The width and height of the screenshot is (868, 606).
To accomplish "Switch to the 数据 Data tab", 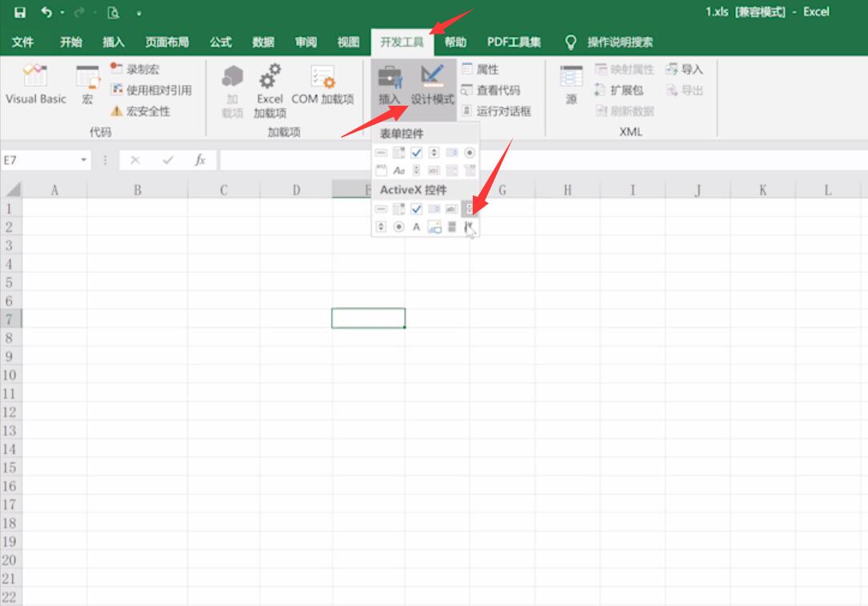I will click(263, 42).
